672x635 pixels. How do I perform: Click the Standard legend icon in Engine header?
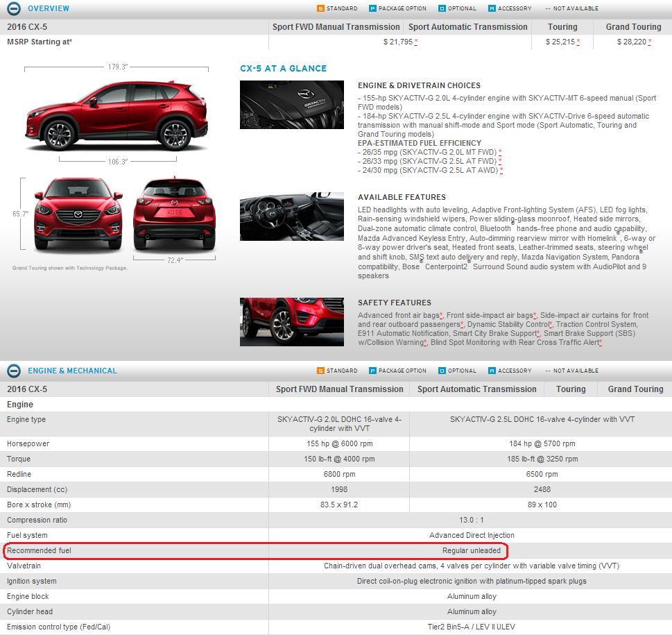coord(320,371)
